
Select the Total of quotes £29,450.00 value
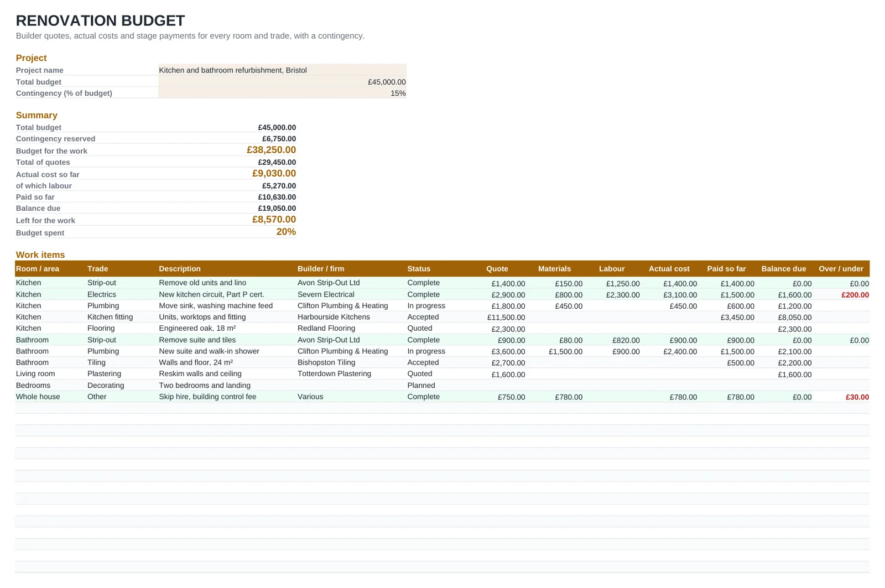coord(277,162)
